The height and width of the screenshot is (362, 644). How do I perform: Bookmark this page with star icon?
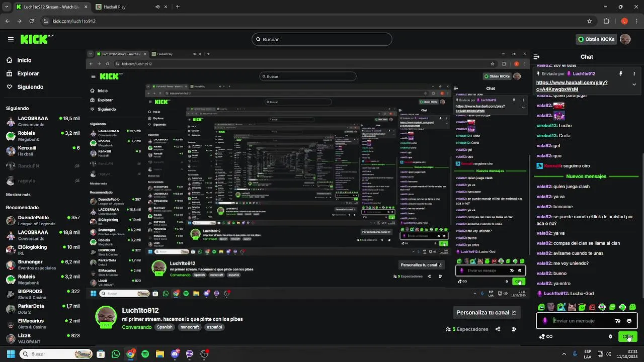pyautogui.click(x=590, y=21)
